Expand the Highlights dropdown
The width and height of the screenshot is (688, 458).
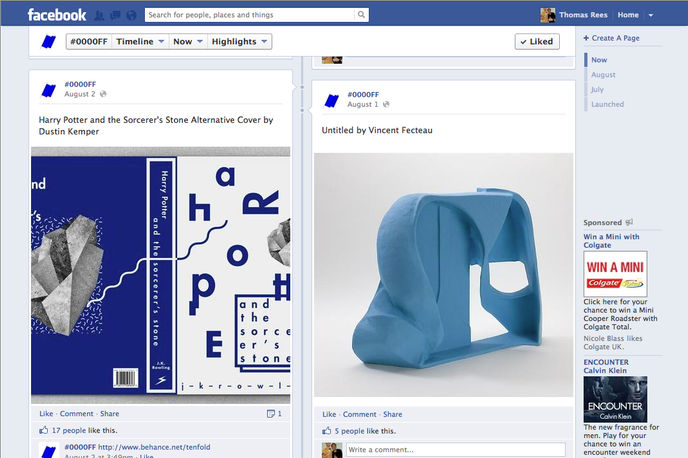[240, 42]
